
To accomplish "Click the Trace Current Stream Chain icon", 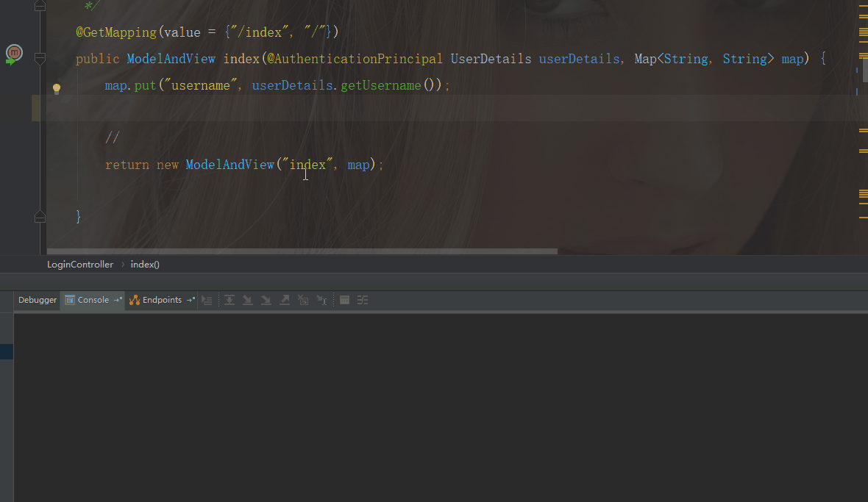I will 363,300.
